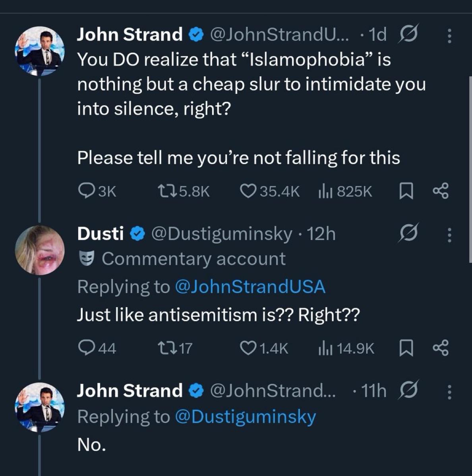Screen dimensions: 472x476
Task: Open three-dot menu on Dusti's reply
Action: pyautogui.click(x=450, y=235)
